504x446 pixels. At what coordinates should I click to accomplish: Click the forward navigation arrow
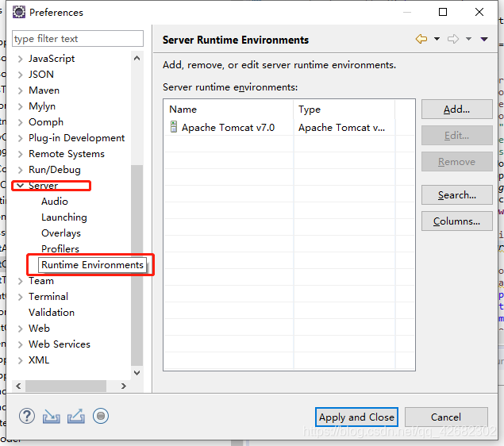coord(453,39)
